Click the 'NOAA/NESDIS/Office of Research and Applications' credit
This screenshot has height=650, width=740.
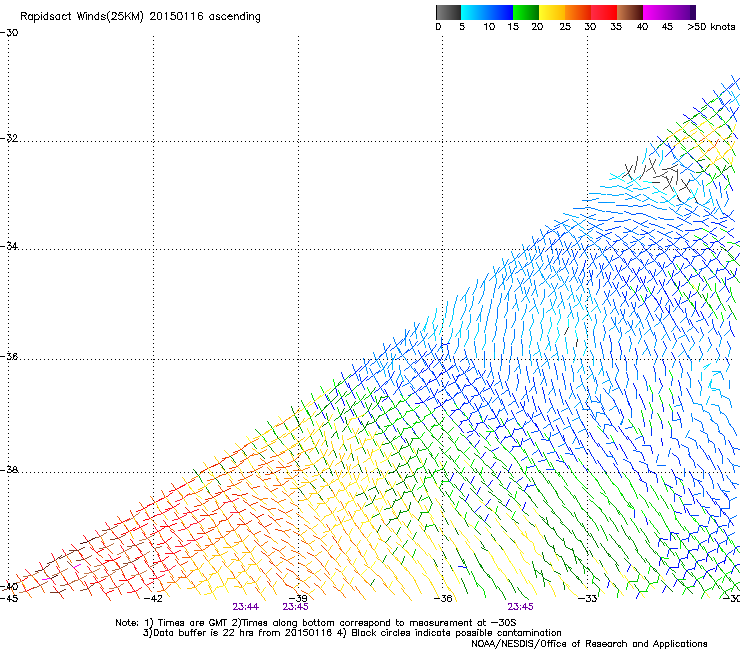click(589, 643)
